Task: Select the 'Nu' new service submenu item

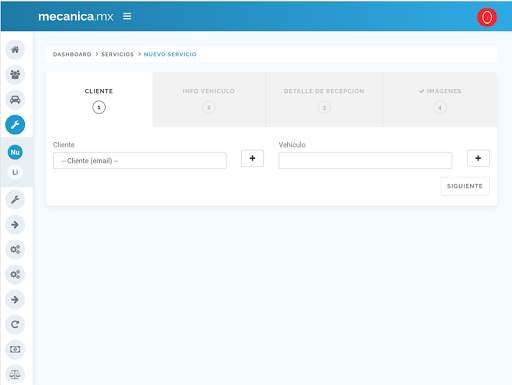Action: pos(15,152)
